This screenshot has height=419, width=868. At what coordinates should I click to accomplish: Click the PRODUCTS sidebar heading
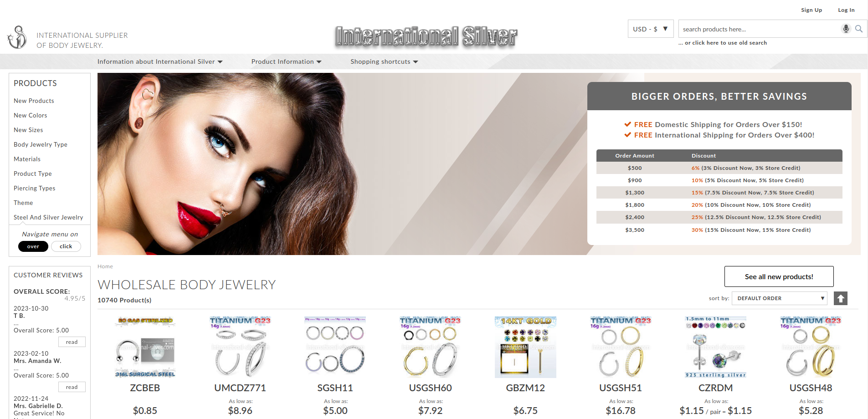35,83
